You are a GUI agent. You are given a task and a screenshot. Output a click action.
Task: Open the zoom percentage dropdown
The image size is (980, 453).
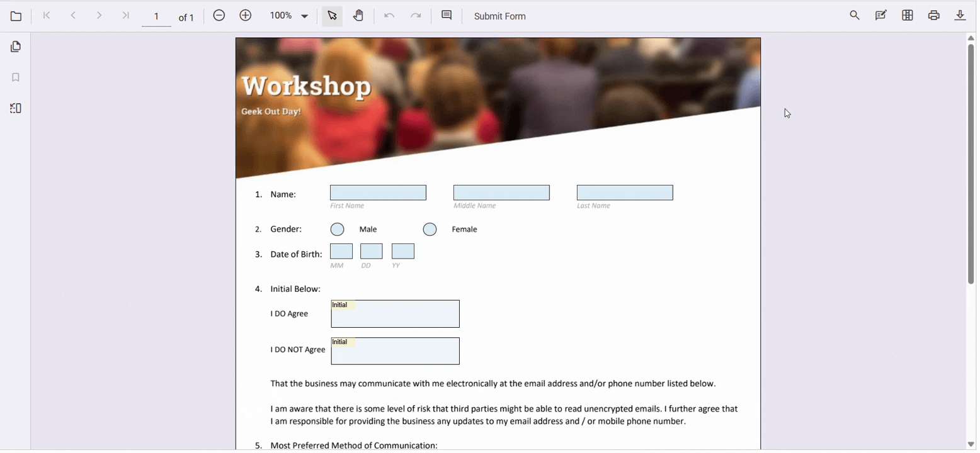click(x=288, y=15)
